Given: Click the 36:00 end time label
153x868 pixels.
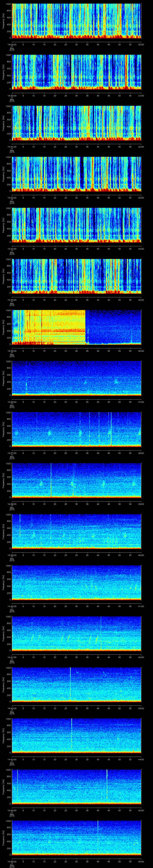Looking at the screenshot, I should pyautogui.click(x=141, y=351).
